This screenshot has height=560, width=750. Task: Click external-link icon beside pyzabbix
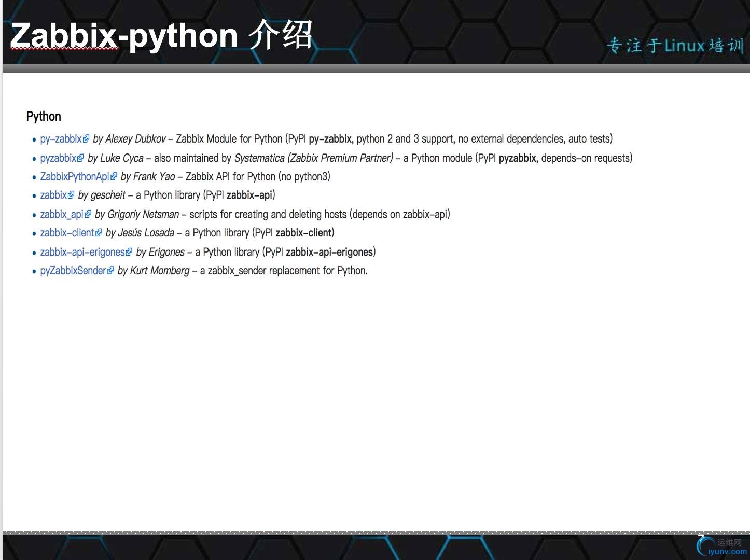(x=80, y=158)
